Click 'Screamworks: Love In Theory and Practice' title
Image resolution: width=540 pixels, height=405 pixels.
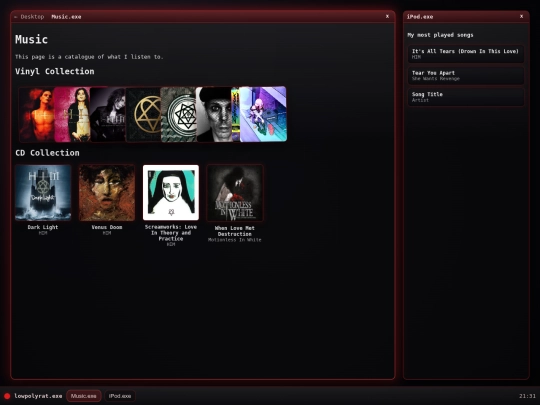tap(171, 232)
